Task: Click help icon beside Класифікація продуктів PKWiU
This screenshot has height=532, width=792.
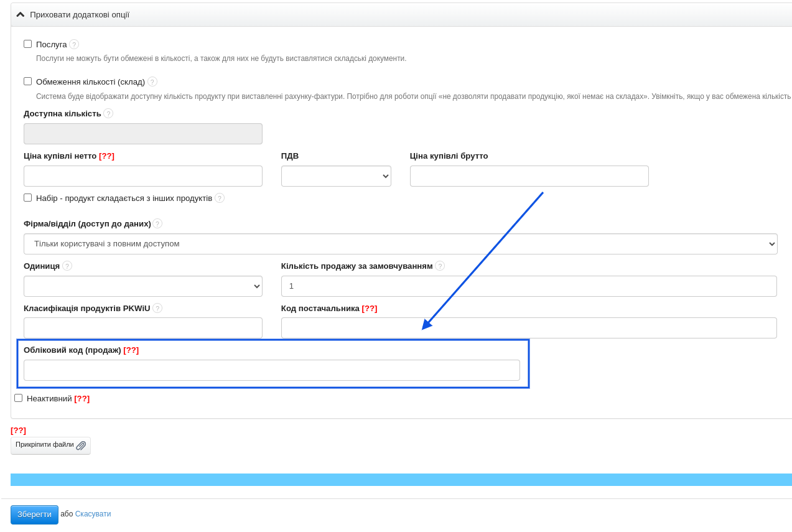Action: (x=157, y=308)
